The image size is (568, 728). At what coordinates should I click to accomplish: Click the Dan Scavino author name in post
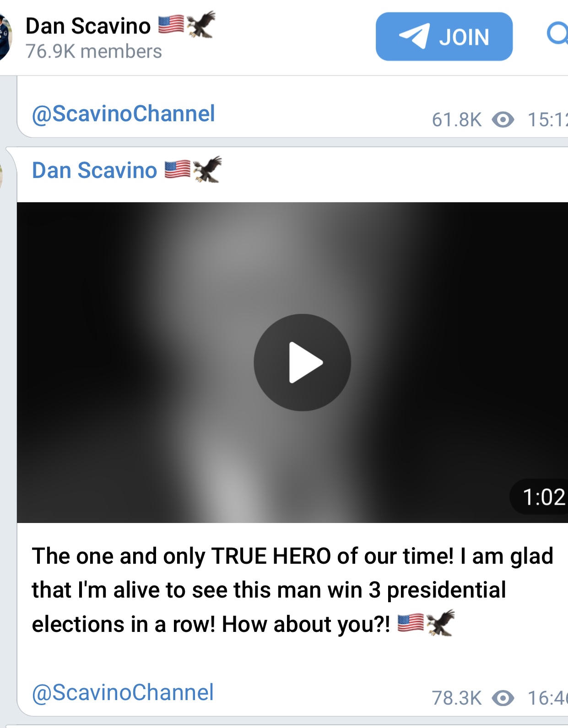point(94,170)
